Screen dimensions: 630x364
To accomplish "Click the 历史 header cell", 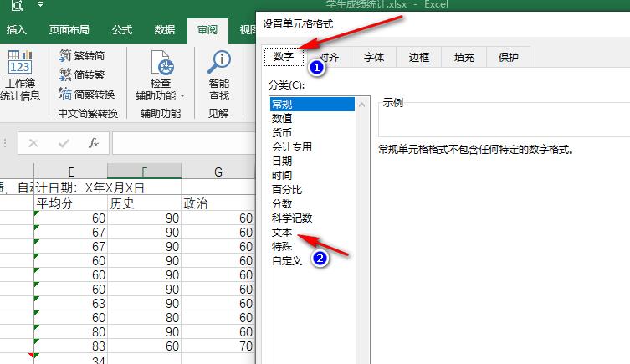I will 144,203.
